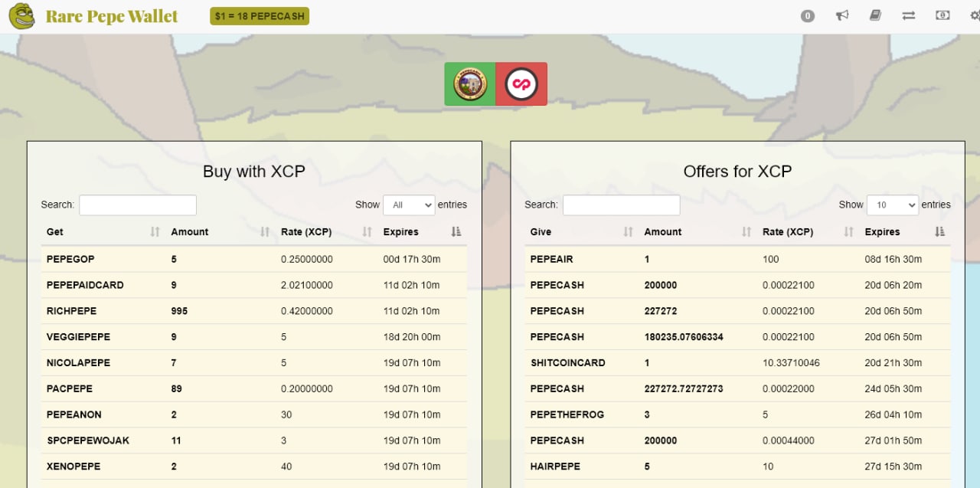
Task: Click the expiry 08d 16h 30m for PEPEAIR
Action: point(893,259)
